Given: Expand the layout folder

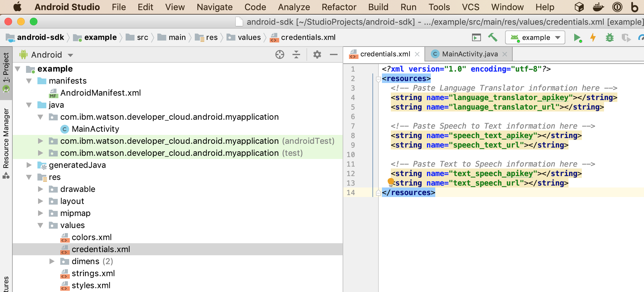Looking at the screenshot, I should tap(41, 201).
